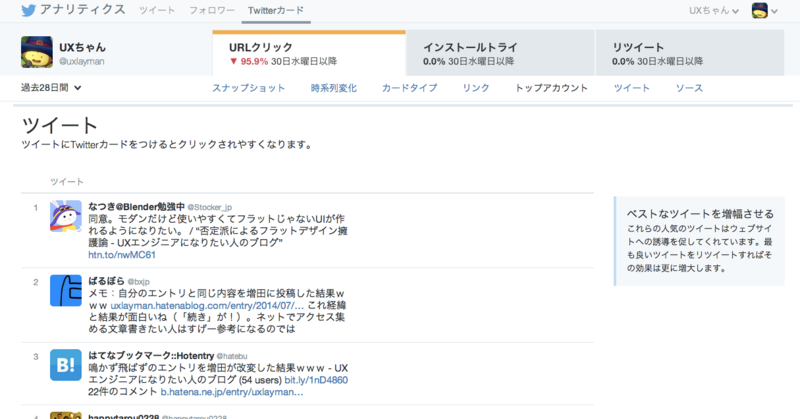Click the はてなブックマーク B! avatar icon

tap(66, 365)
